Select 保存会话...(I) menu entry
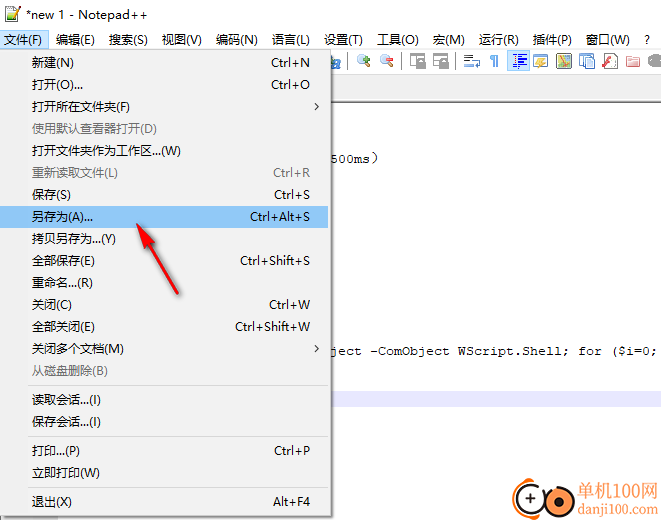The height and width of the screenshot is (520, 661). tap(164, 422)
